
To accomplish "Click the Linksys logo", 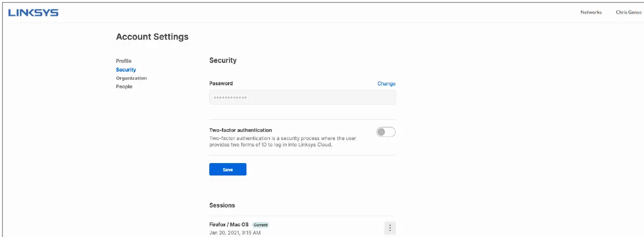I will pos(33,13).
